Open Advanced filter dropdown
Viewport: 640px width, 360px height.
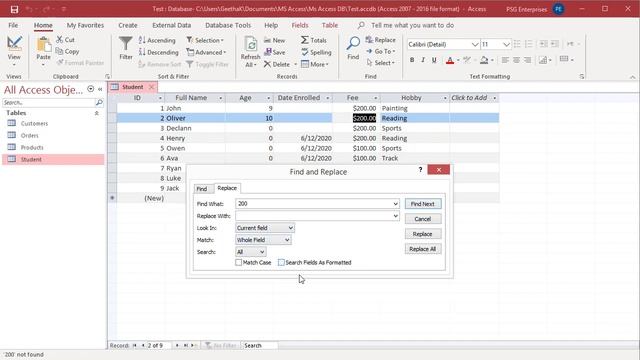click(206, 52)
